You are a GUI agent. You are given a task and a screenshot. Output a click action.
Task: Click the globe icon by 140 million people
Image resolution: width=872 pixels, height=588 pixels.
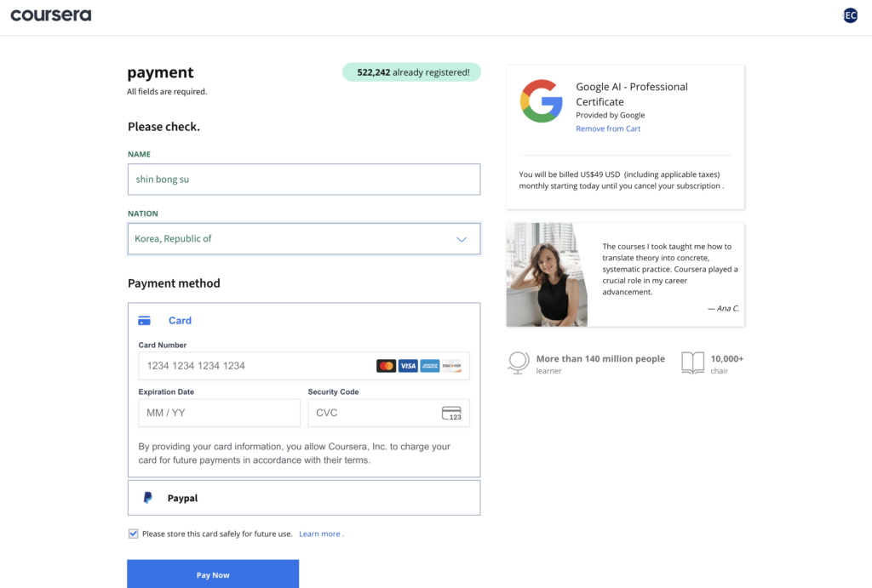(519, 363)
